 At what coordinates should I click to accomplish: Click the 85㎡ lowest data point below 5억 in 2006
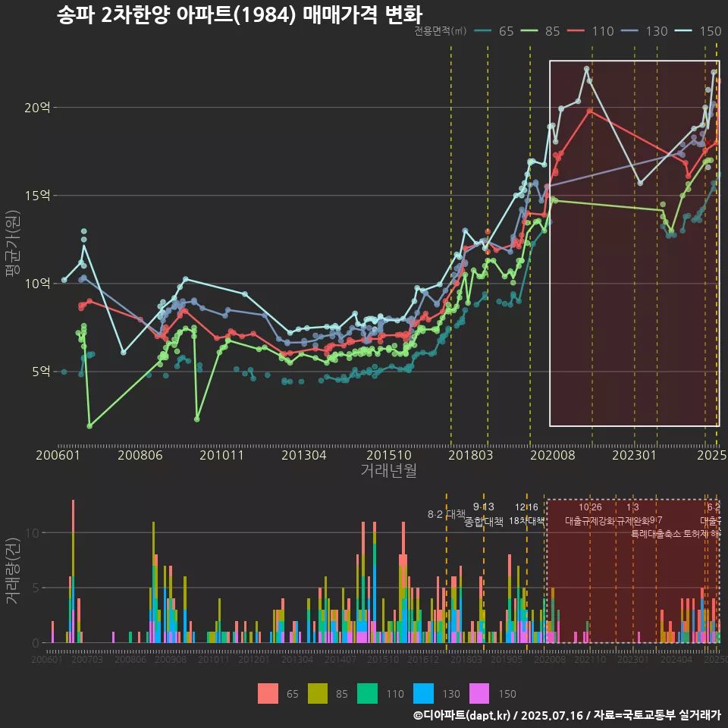tap(89, 425)
